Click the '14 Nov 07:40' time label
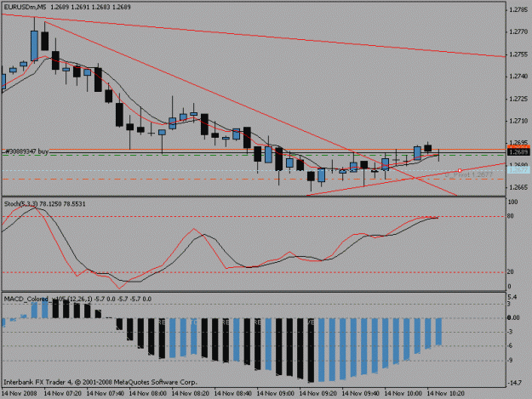This screenshot has height=399, width=532. 106,394
